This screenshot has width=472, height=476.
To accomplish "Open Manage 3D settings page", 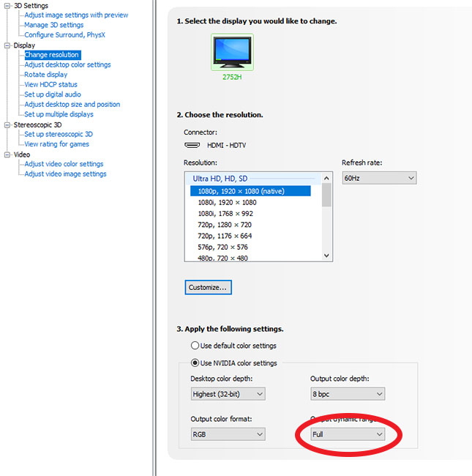I will pyautogui.click(x=54, y=25).
